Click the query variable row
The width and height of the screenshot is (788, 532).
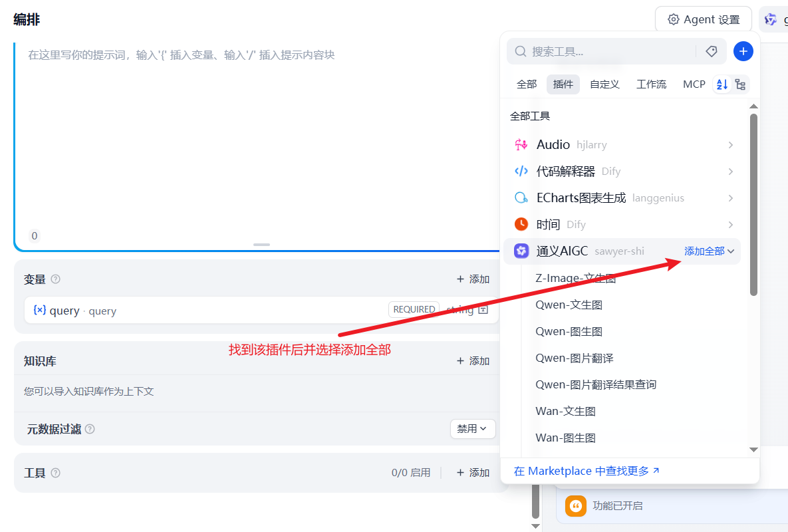(261, 310)
